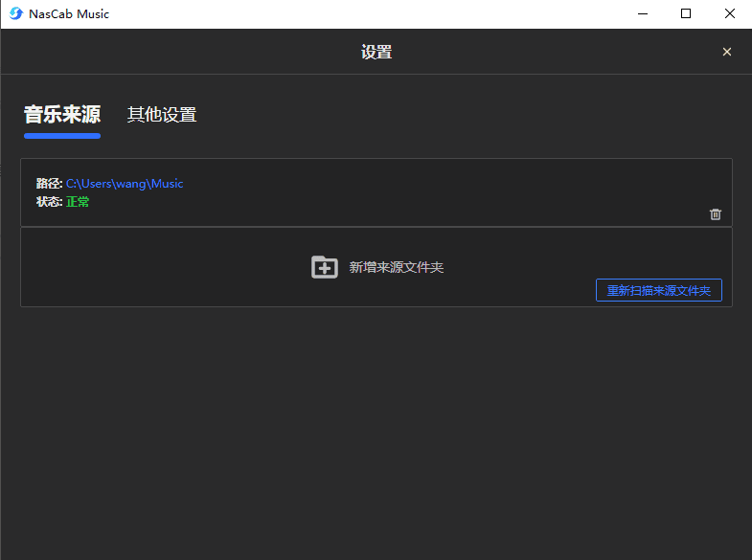Click the NasCab Music logo in title bar
The height and width of the screenshot is (560, 752).
coord(15,13)
